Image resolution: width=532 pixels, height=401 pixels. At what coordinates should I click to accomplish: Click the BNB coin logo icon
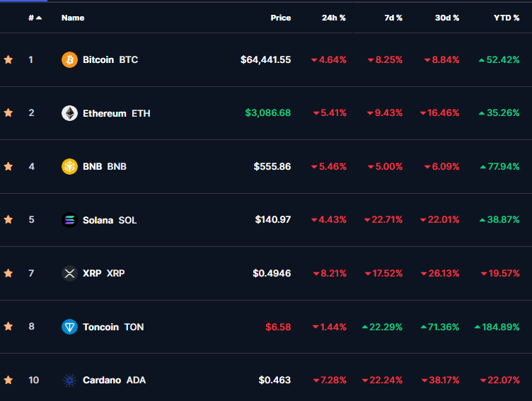69,166
